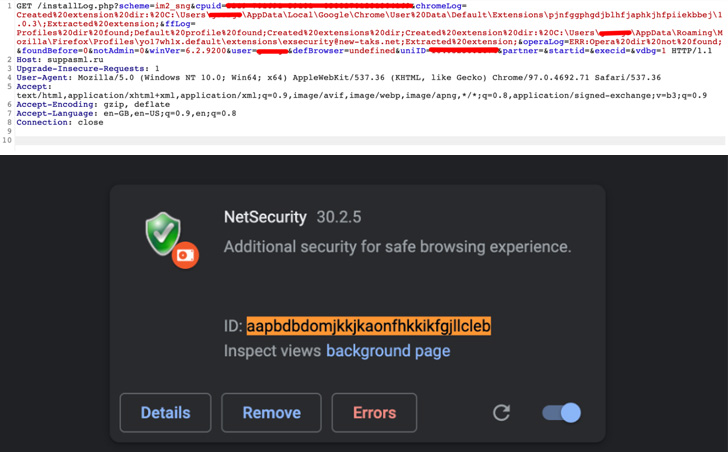The width and height of the screenshot is (728, 452).
Task: Click the version number 30.2.5
Action: point(339,217)
